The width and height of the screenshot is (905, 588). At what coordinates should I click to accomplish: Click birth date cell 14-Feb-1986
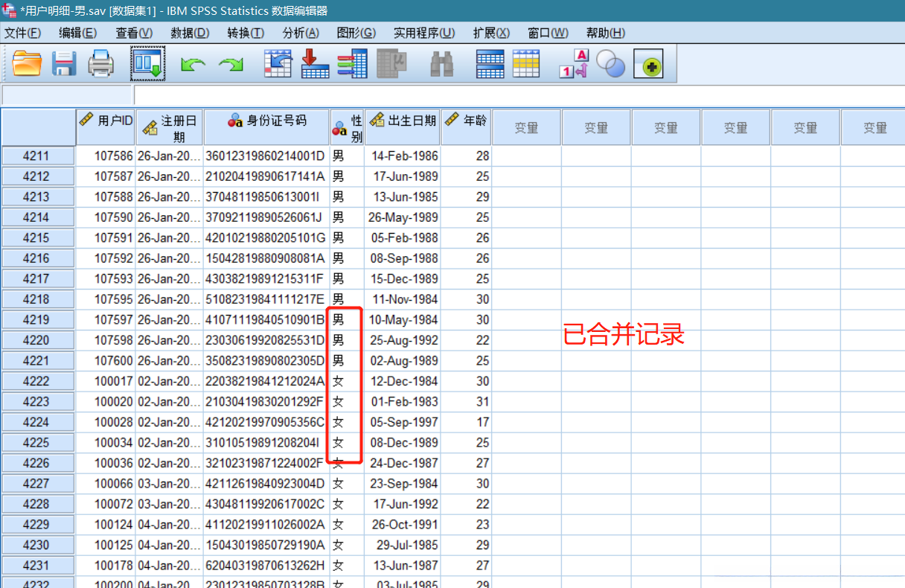(403, 156)
